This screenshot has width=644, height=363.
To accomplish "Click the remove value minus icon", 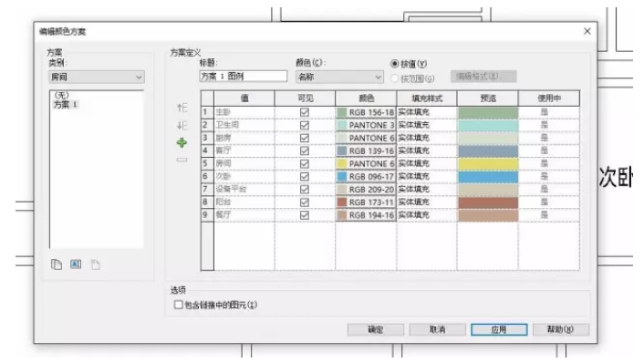I will tap(182, 160).
